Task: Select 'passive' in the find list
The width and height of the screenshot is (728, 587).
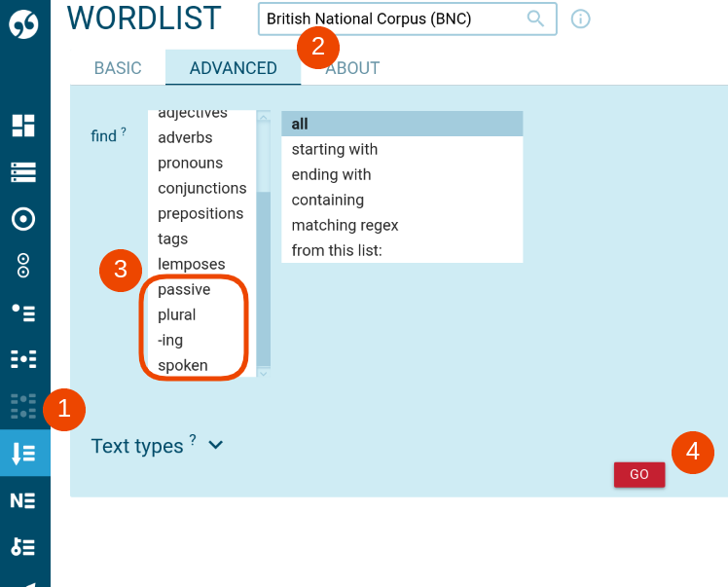Action: point(184,289)
